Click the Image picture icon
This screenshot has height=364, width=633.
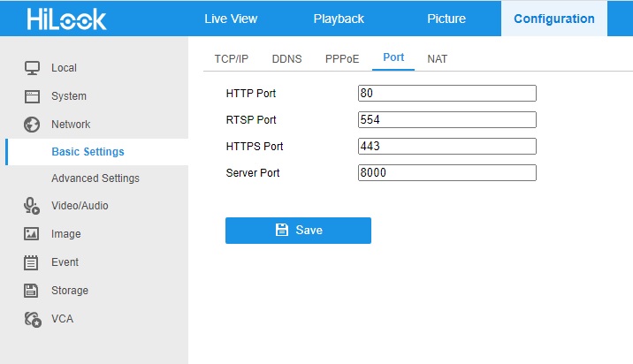[32, 234]
